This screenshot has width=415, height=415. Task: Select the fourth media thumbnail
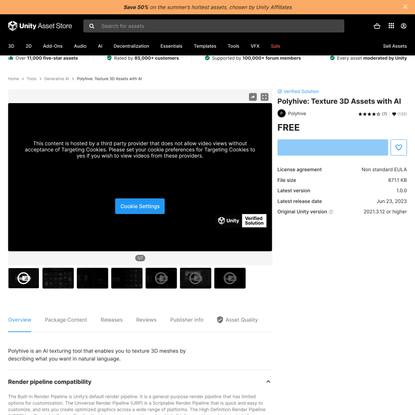coord(127,278)
